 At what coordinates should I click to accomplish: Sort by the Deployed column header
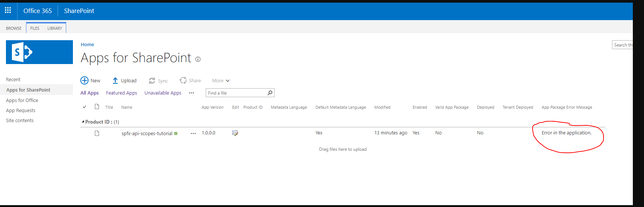pyautogui.click(x=486, y=107)
